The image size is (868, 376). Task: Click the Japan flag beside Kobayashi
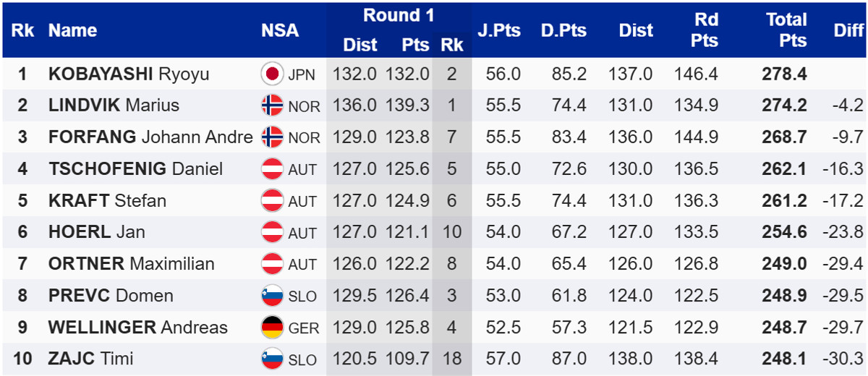272,74
